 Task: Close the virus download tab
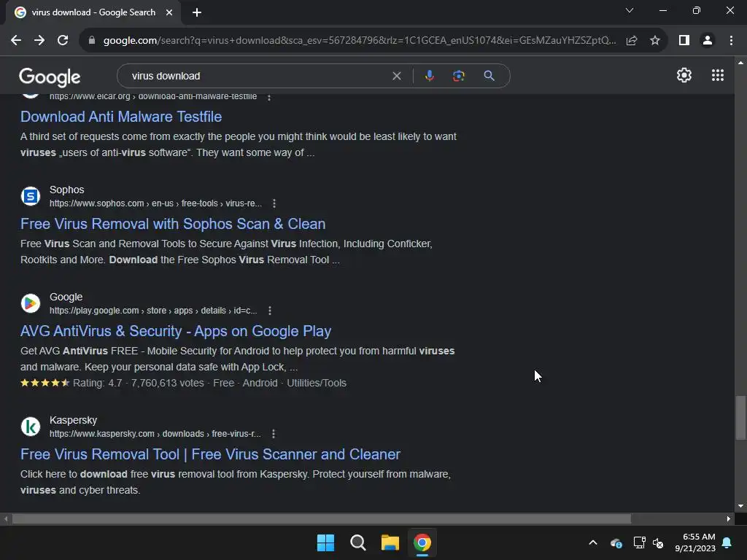pyautogui.click(x=169, y=12)
